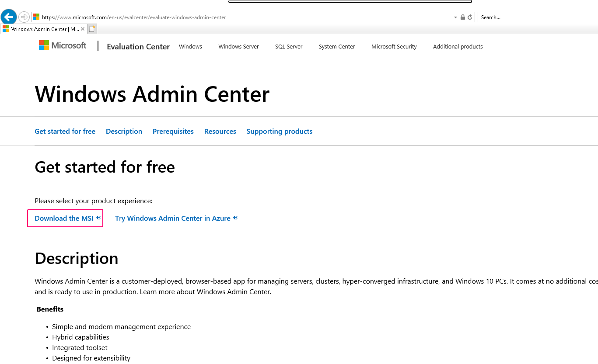Click the Benefits subheading text
Screen dimensions: 598x364
point(50,309)
